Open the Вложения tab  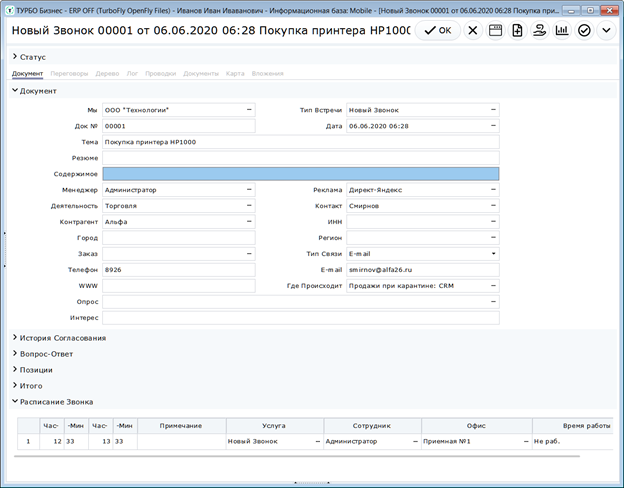click(267, 74)
